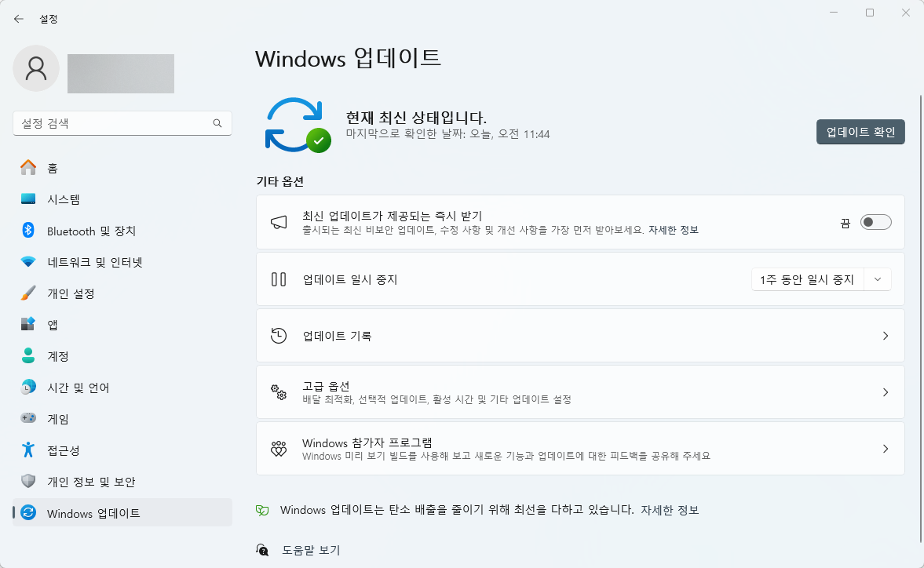924x568 pixels.
Task: Click the back arrow in title bar
Action: click(x=19, y=19)
